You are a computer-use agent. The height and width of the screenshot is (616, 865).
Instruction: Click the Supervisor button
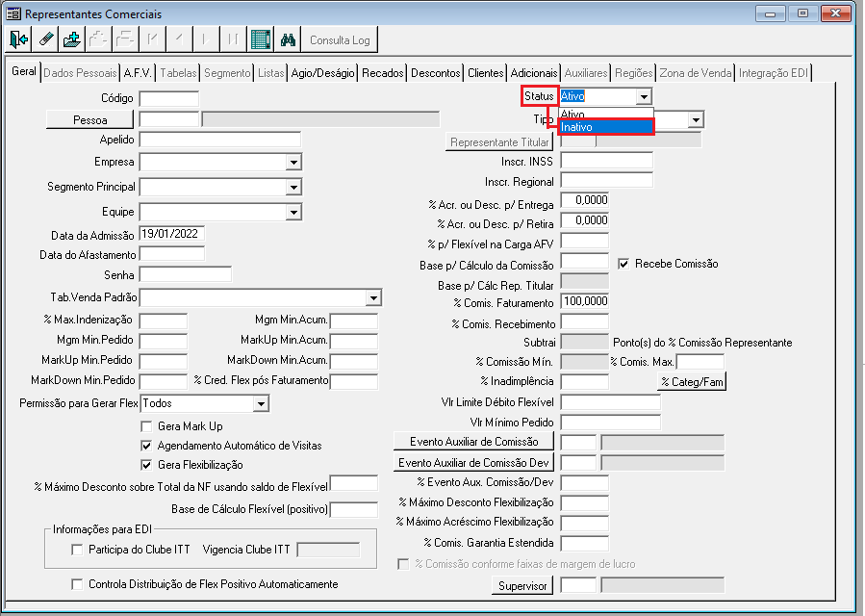click(x=522, y=585)
